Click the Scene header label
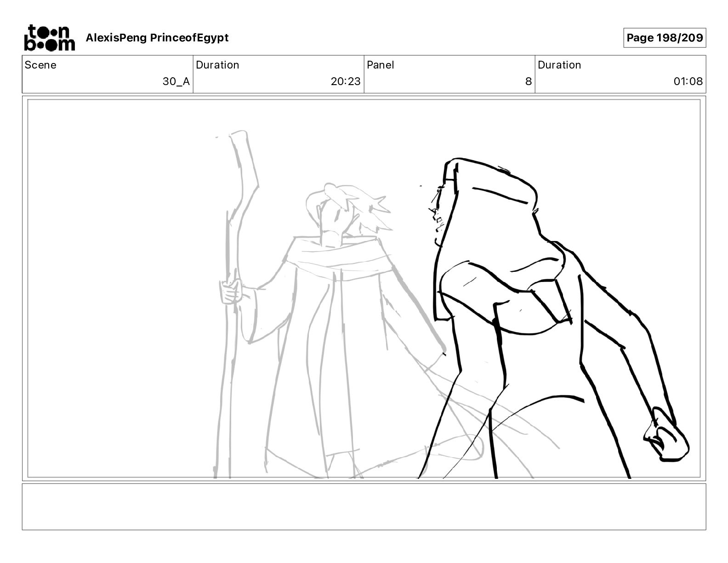728x563 pixels. (40, 65)
